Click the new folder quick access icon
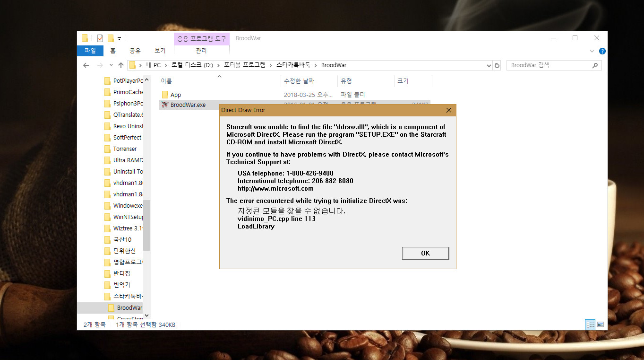Image resolution: width=644 pixels, height=360 pixels. click(x=111, y=38)
